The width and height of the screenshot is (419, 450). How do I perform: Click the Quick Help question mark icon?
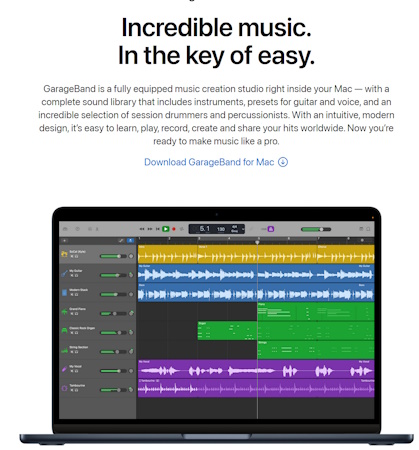click(77, 229)
